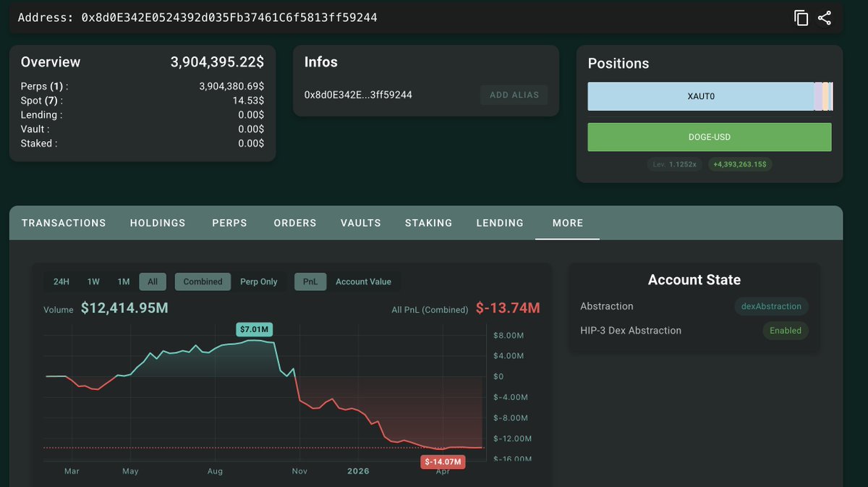Choose the 1M time range

pos(124,281)
